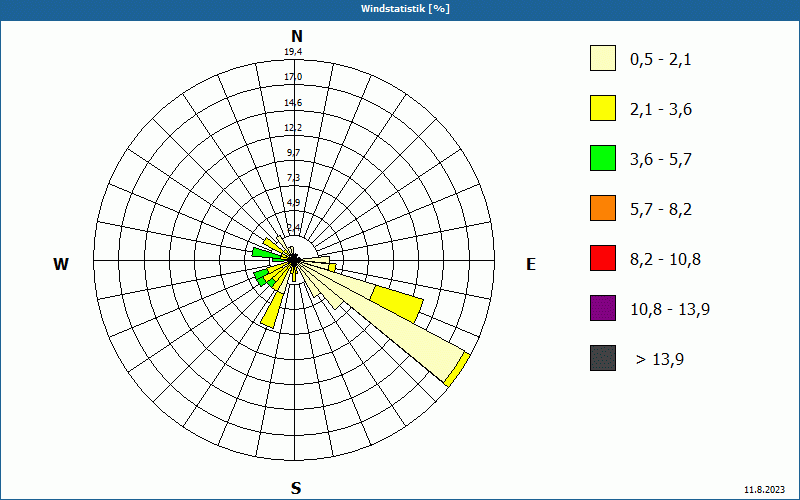Click the legend text 8,2 - 10,8
The width and height of the screenshot is (800, 500).
pos(665,260)
